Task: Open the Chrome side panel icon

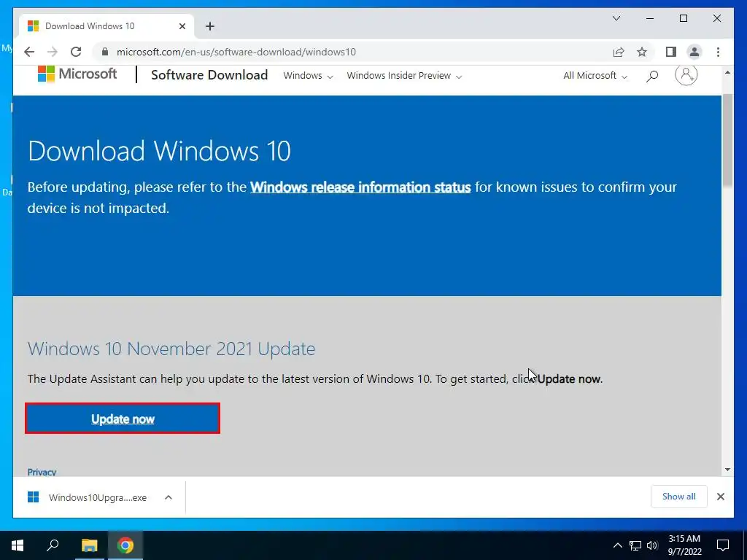Action: pos(671,52)
